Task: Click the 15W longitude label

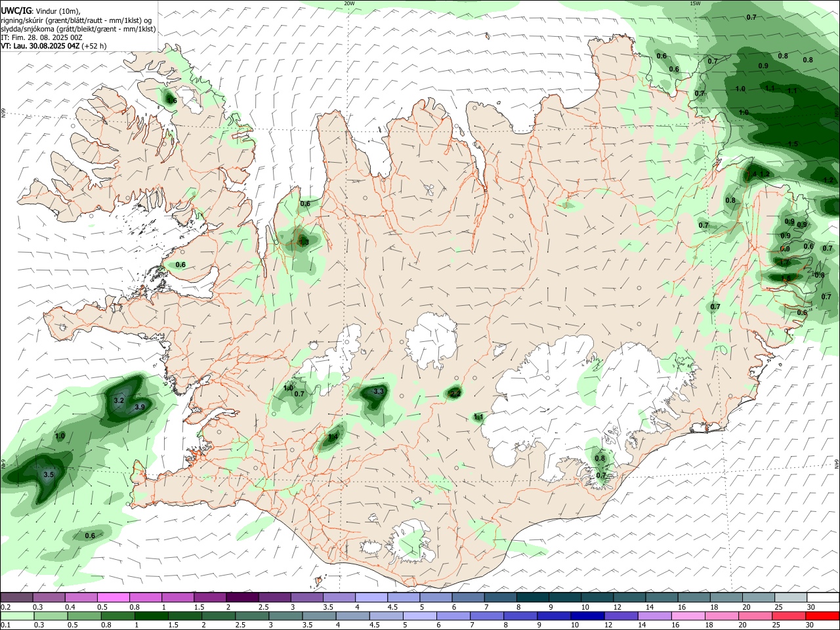Action: click(x=695, y=3)
